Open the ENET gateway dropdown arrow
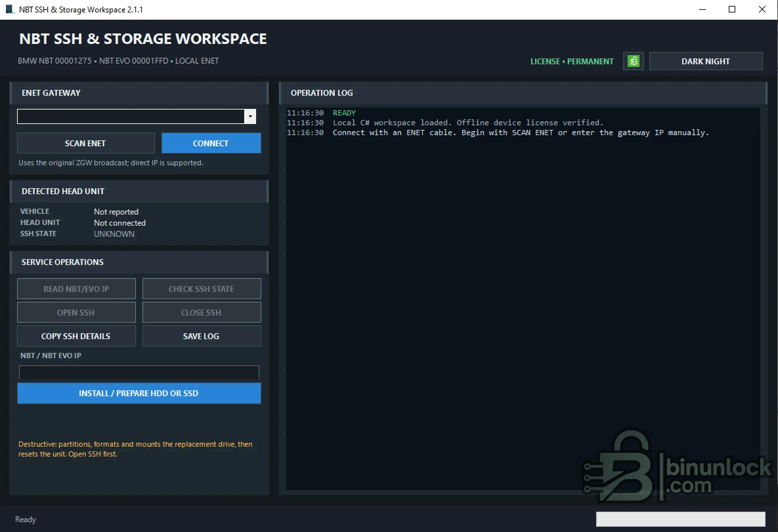This screenshot has height=532, width=778. (x=250, y=116)
